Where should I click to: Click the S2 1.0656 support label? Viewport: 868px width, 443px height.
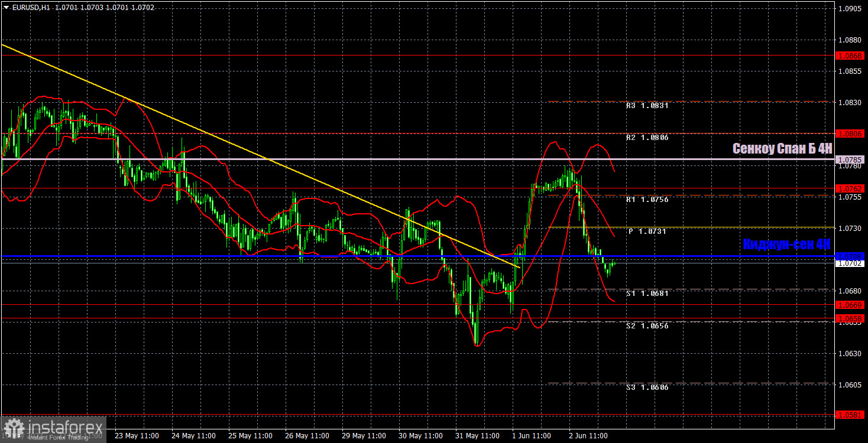(x=648, y=325)
